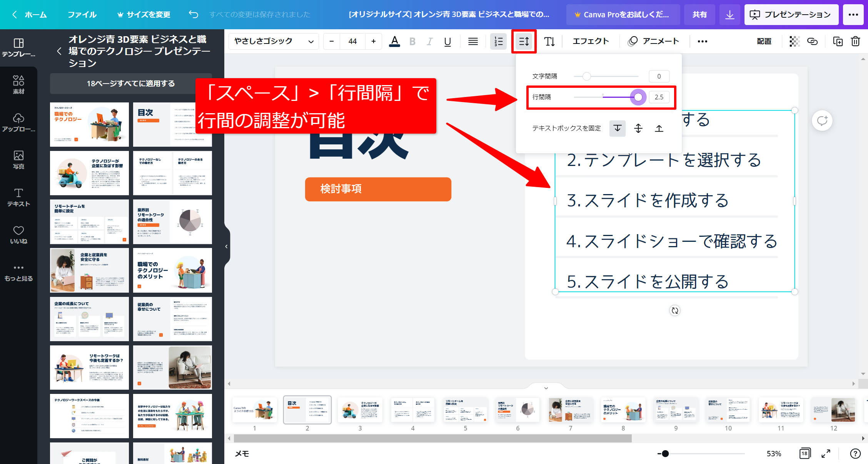Screen dimensions: 868x464
Task: Toggle the spacing options button
Action: (x=524, y=41)
